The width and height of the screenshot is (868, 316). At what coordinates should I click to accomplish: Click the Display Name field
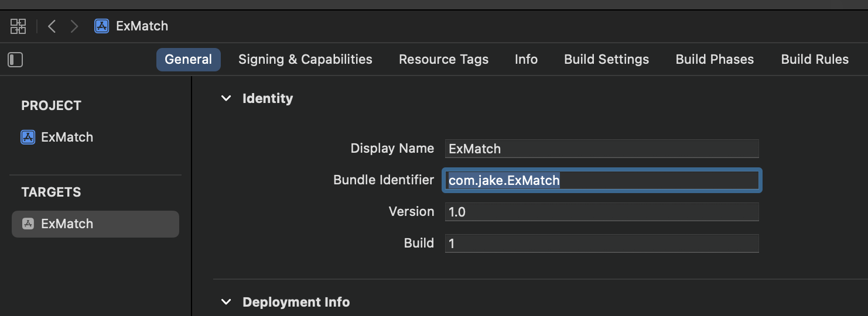(602, 149)
